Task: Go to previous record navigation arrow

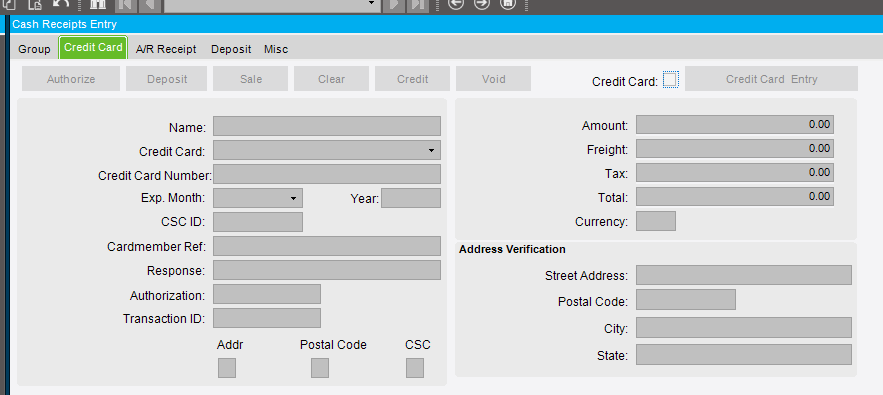Action: pos(150,5)
